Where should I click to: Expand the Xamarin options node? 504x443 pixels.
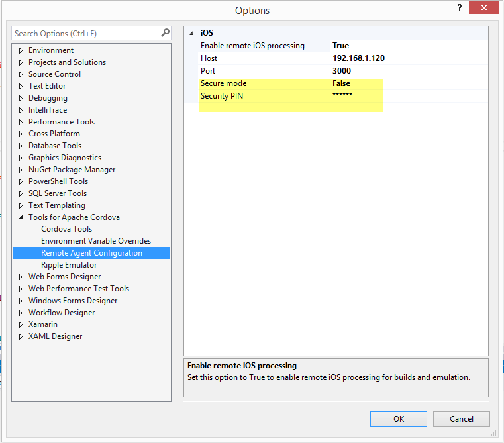(x=21, y=324)
